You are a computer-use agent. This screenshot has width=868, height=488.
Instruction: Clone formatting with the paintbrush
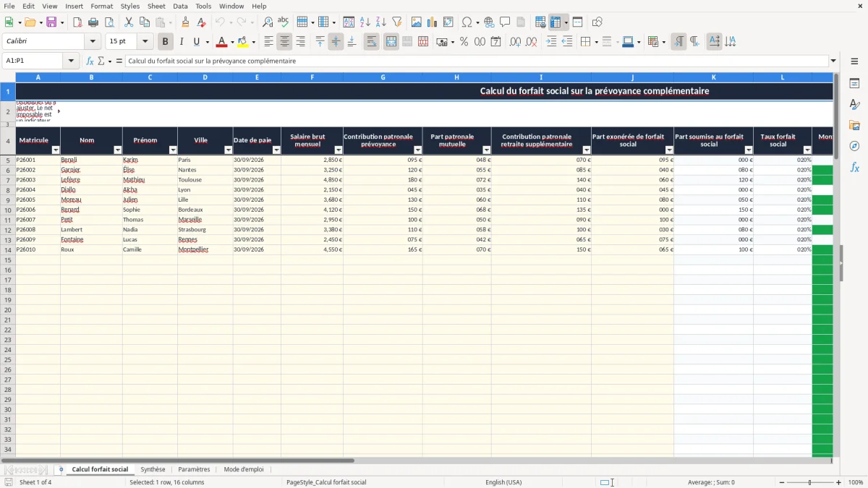185,22
